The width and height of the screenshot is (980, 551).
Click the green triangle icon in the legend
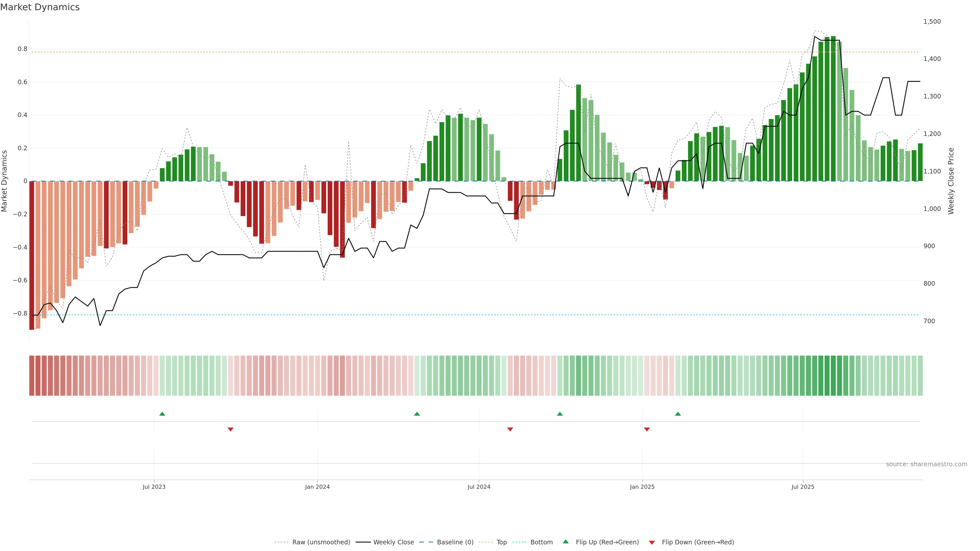coord(566,542)
